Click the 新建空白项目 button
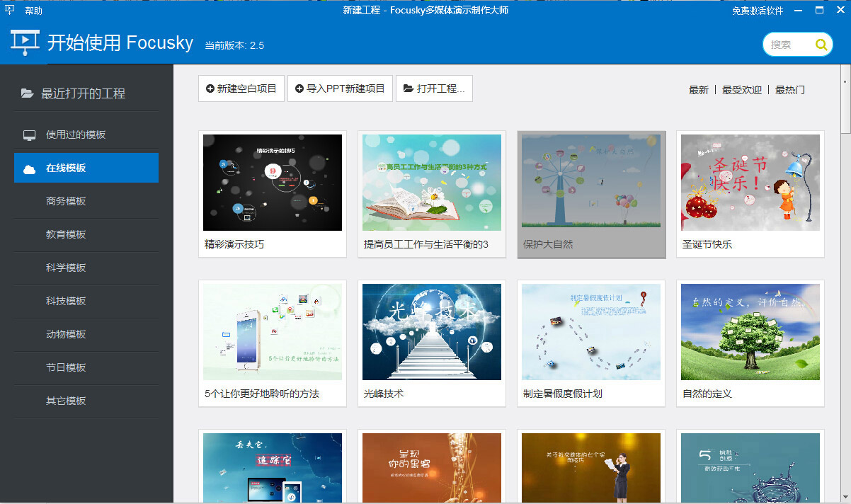Screen dimensions: 851x504 point(241,88)
